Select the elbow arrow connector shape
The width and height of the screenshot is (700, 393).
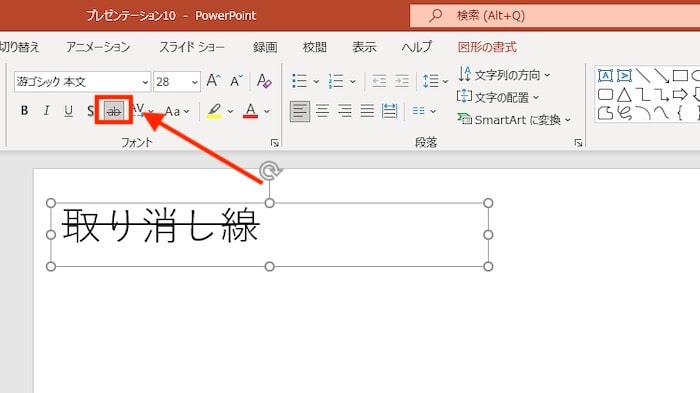(661, 94)
